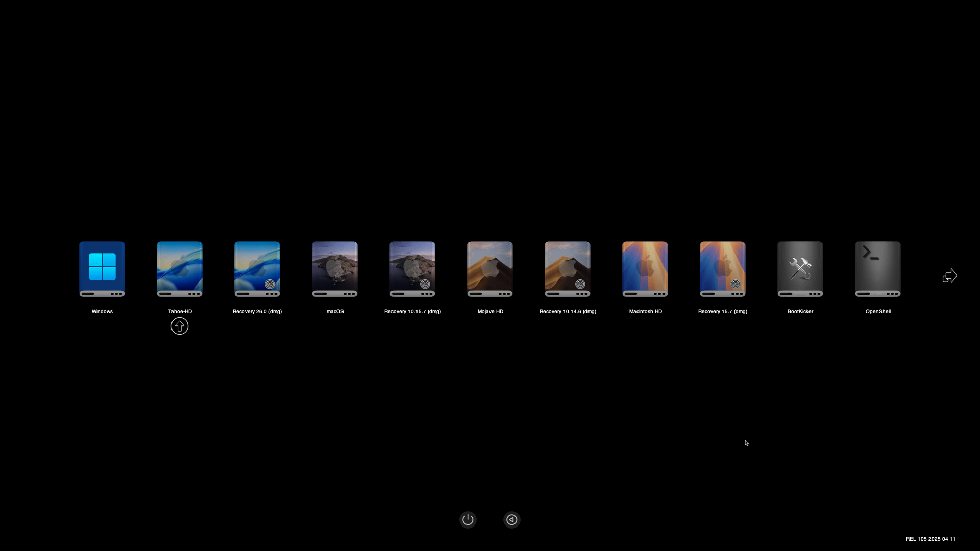Click the "BootKicker" label text
This screenshot has width=980, height=551.
[800, 311]
